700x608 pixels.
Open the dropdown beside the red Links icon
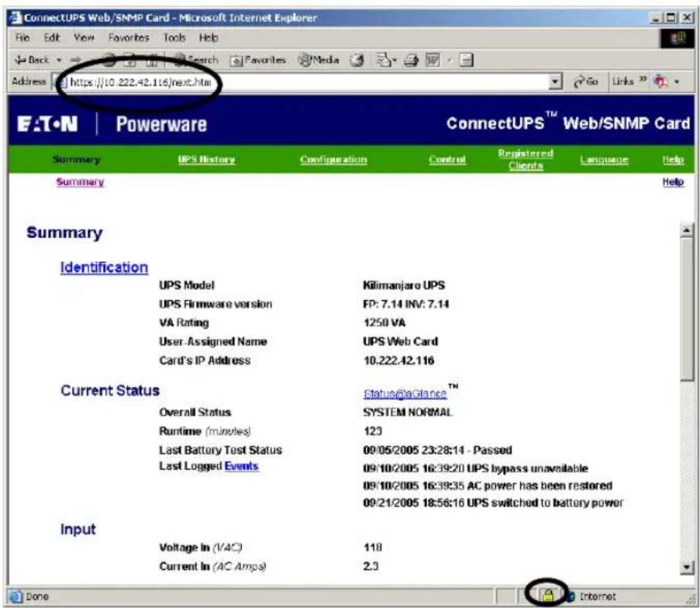coord(677,82)
